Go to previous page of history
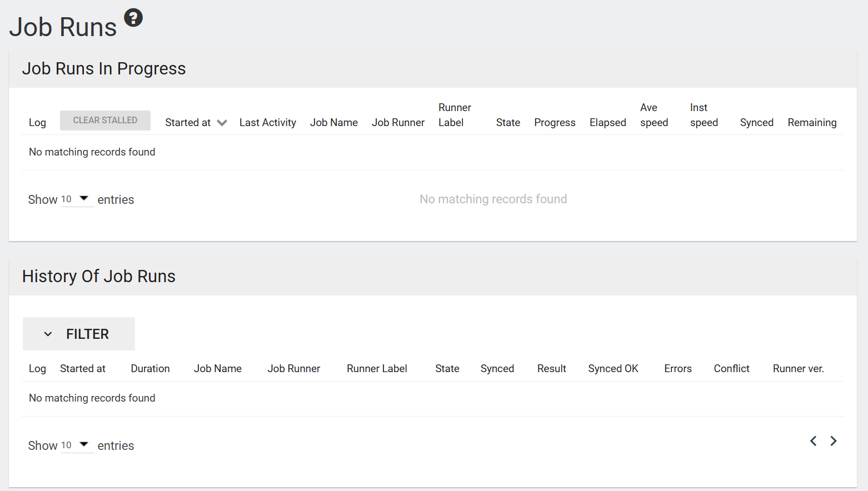 tap(813, 441)
